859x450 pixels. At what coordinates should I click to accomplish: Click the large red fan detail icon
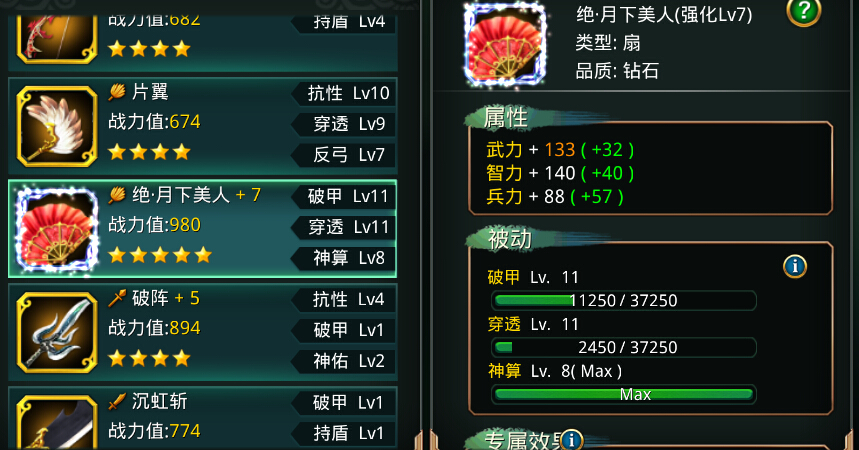point(505,45)
